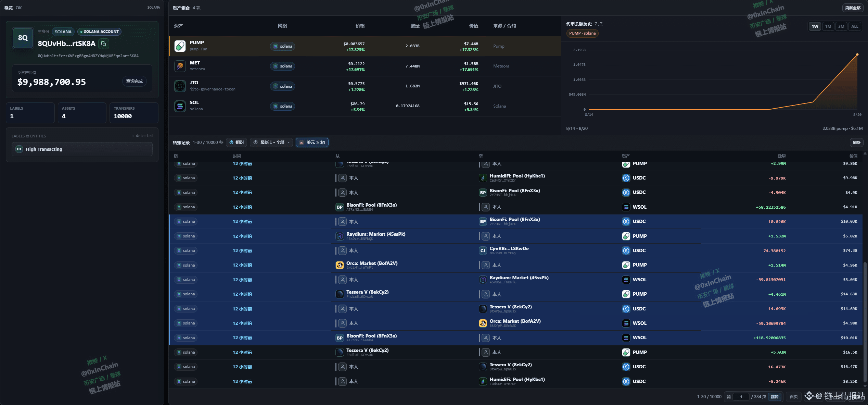Click the $7.44M value in PUMP row

point(471,44)
